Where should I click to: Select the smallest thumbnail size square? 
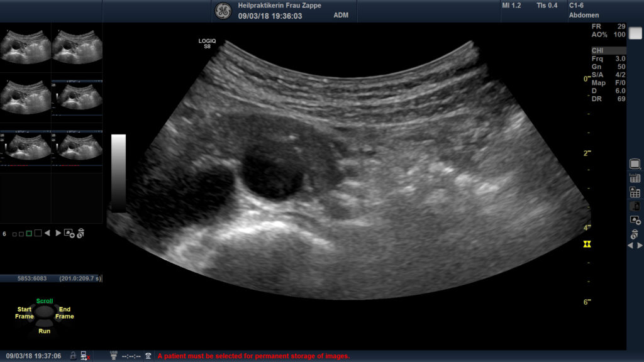[13, 234]
